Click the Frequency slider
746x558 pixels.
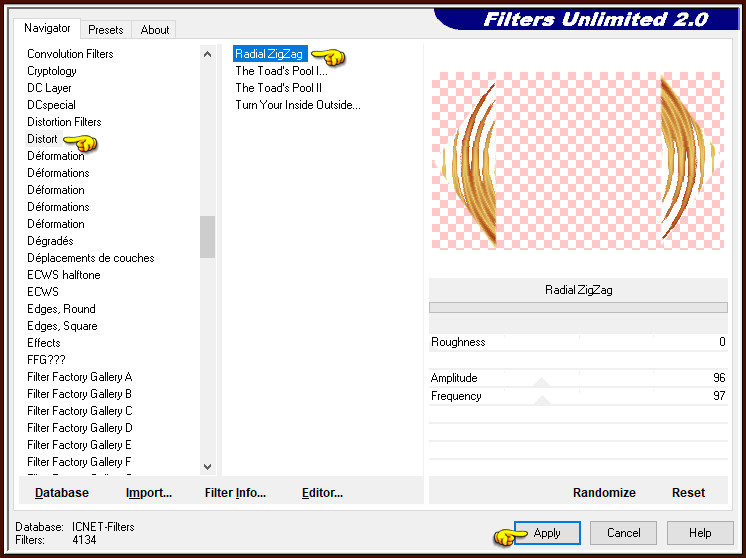(x=578, y=396)
